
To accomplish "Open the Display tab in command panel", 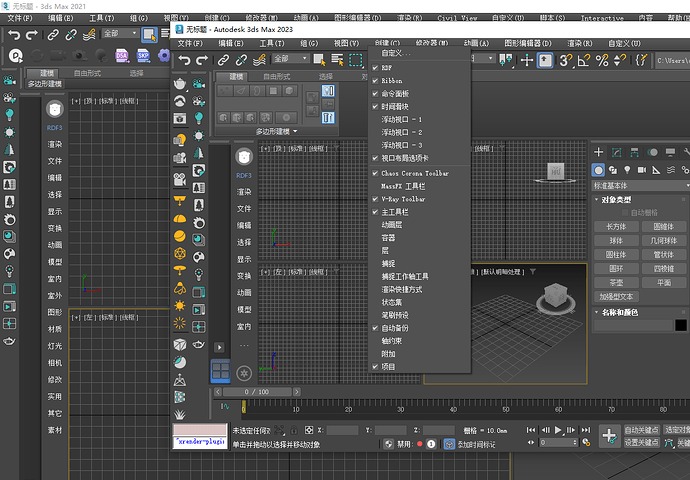I will [670, 152].
